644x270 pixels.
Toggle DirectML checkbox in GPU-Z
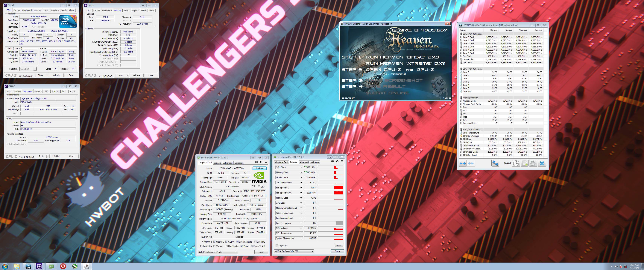click(255, 242)
